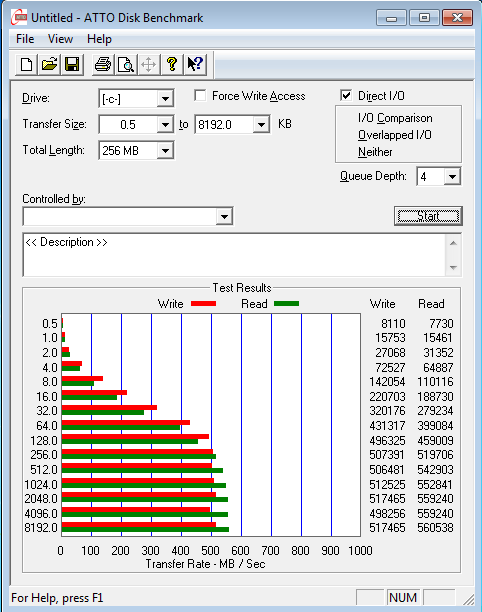
Task: Select the Neither option
Action: point(375,152)
